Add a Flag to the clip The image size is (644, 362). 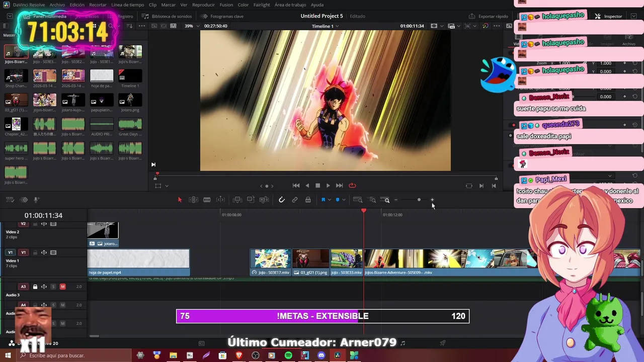tap(323, 200)
